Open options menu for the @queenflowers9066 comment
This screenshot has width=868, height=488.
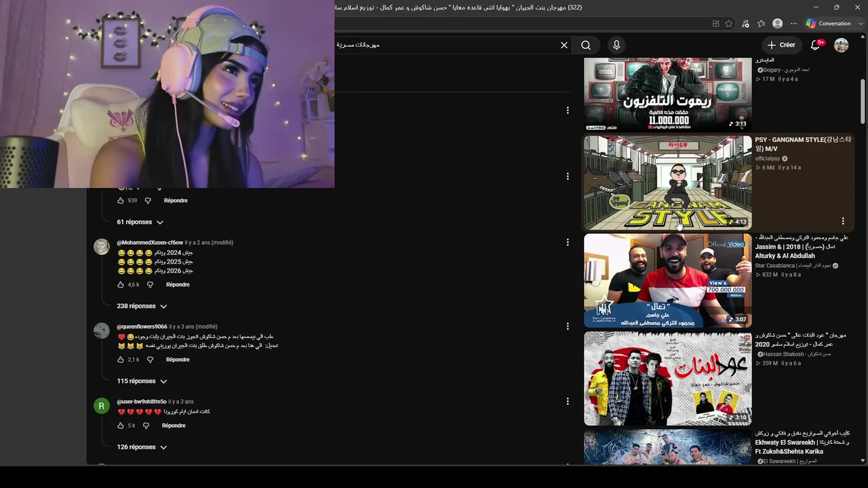(x=568, y=326)
